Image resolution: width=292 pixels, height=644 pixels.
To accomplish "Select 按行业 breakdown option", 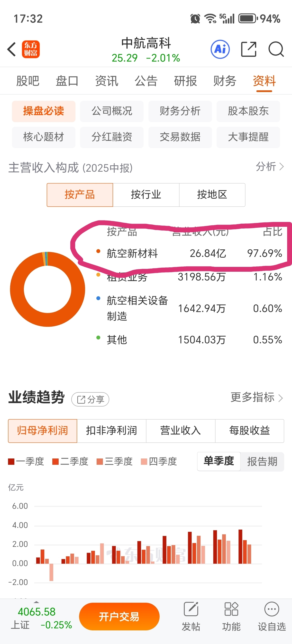I will coord(146,195).
